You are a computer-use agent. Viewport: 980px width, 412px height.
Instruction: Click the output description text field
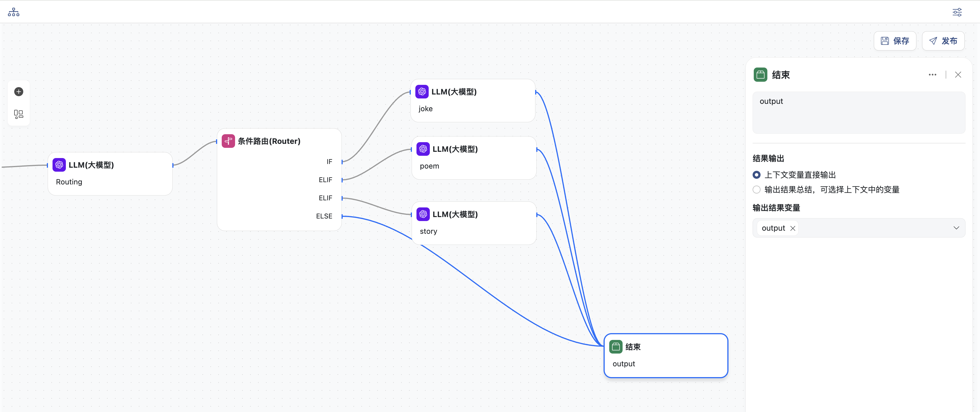[859, 112]
